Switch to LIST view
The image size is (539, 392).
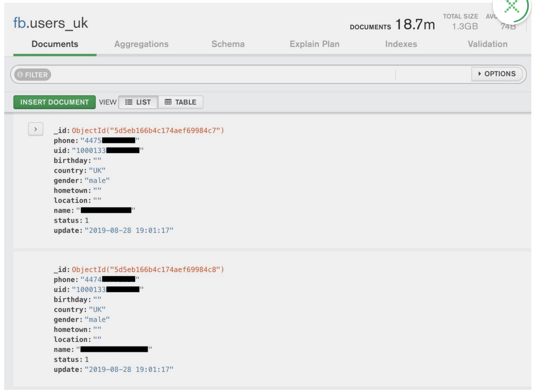(x=138, y=102)
